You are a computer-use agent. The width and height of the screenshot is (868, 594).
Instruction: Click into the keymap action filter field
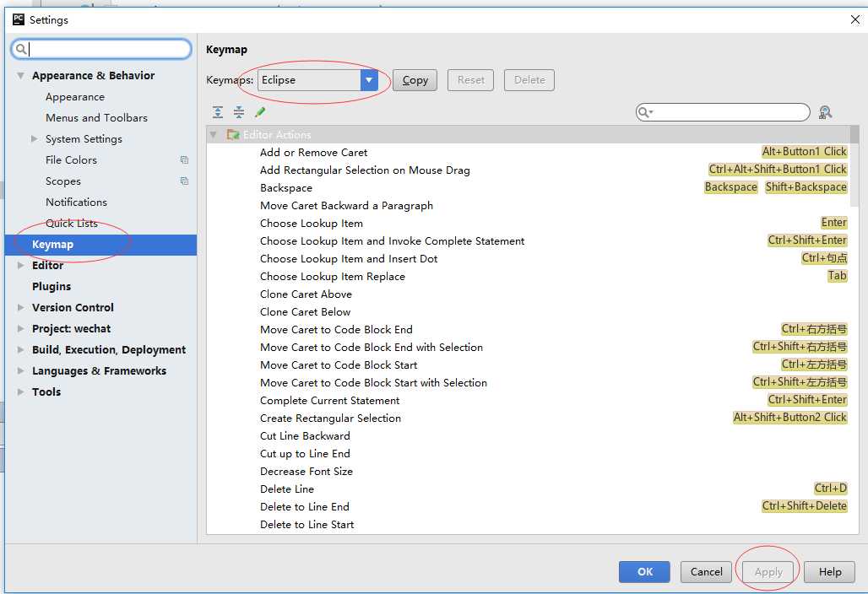pos(723,112)
